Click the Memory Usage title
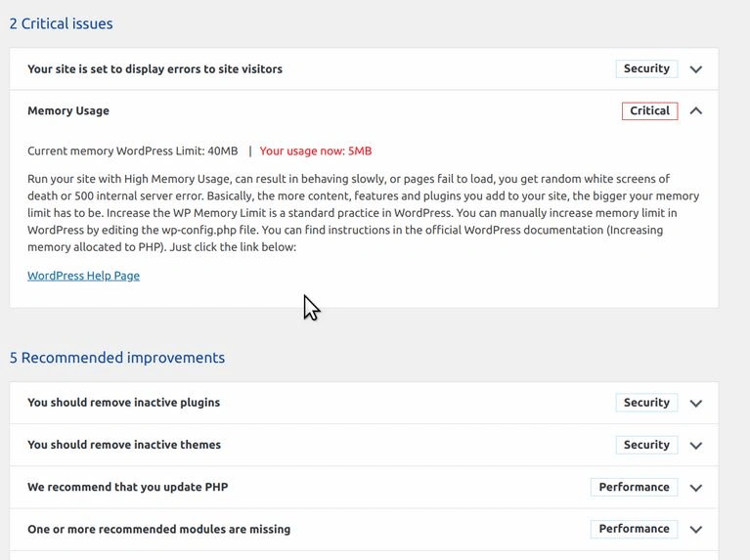 68,111
